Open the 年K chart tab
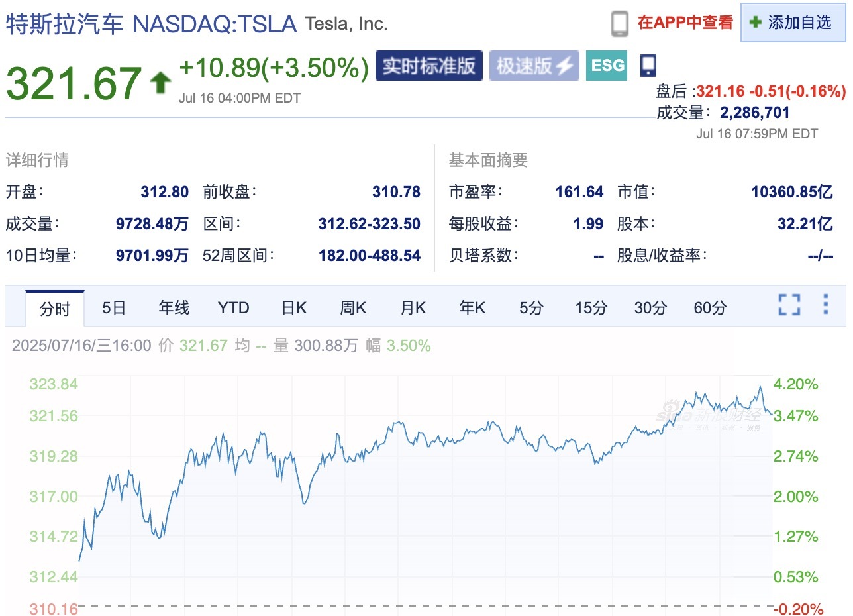853x616 pixels. tap(472, 307)
